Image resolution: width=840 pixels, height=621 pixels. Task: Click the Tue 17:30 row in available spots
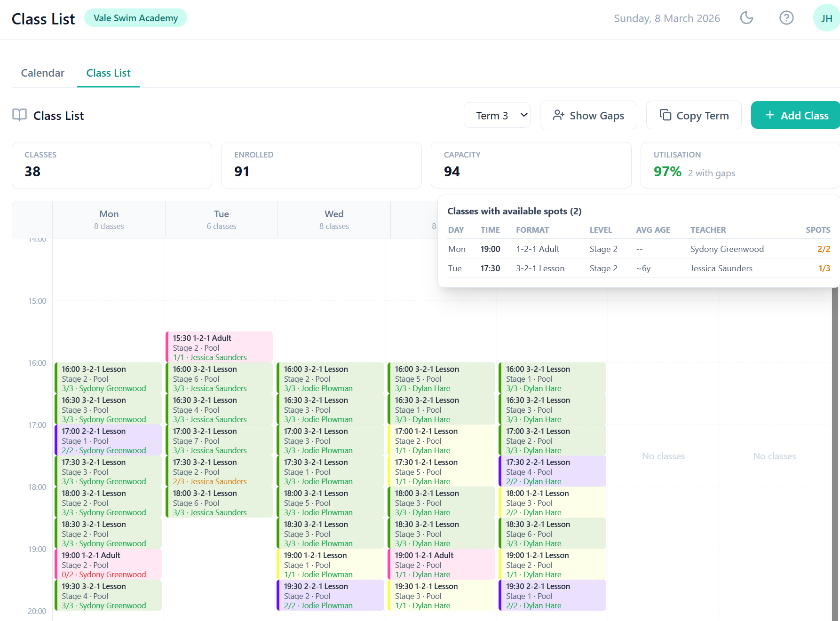(635, 268)
